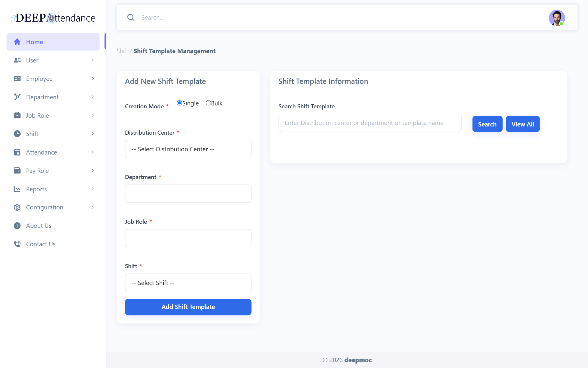The image size is (588, 368).
Task: Focus the Search Shift Template input field
Action: 370,123
